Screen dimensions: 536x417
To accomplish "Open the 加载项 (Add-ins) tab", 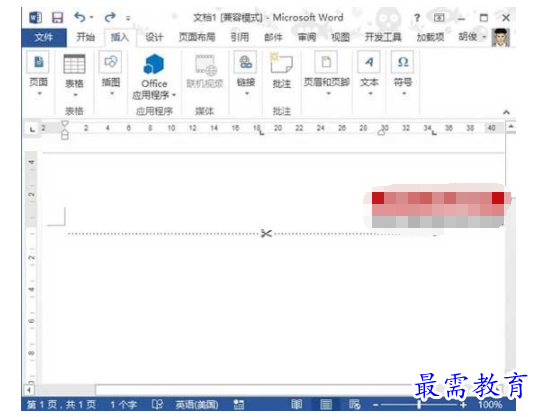I will click(x=430, y=37).
